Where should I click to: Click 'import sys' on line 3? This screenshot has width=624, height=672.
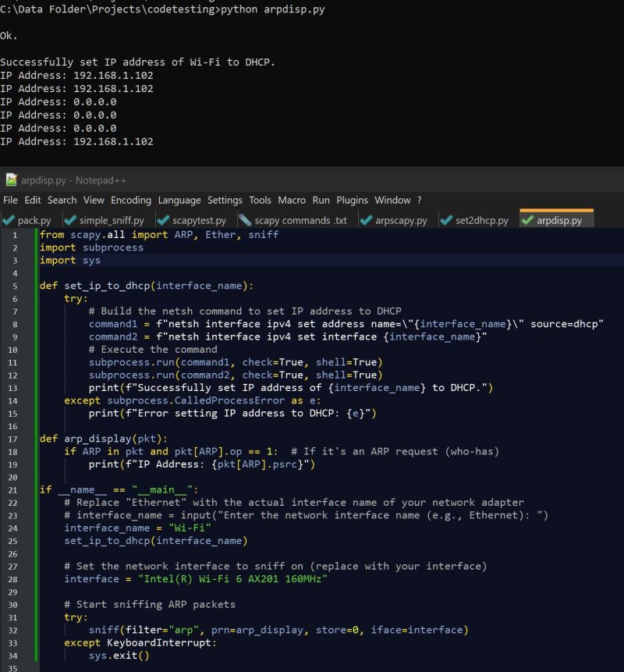70,260
